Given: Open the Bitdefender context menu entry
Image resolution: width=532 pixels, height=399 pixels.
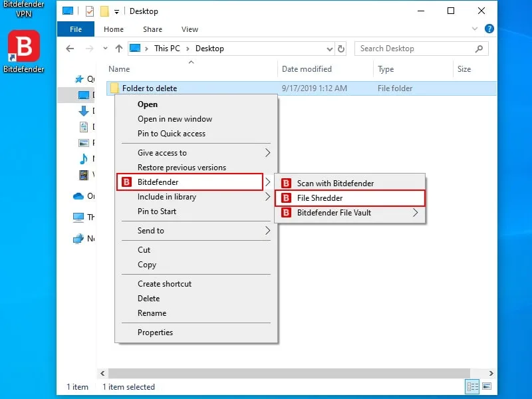Looking at the screenshot, I should tap(190, 182).
